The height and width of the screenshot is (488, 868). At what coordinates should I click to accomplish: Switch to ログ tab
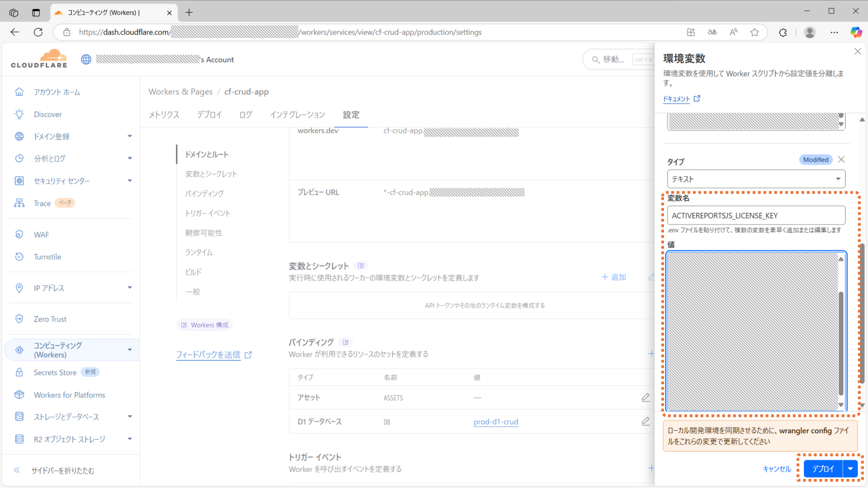(246, 115)
